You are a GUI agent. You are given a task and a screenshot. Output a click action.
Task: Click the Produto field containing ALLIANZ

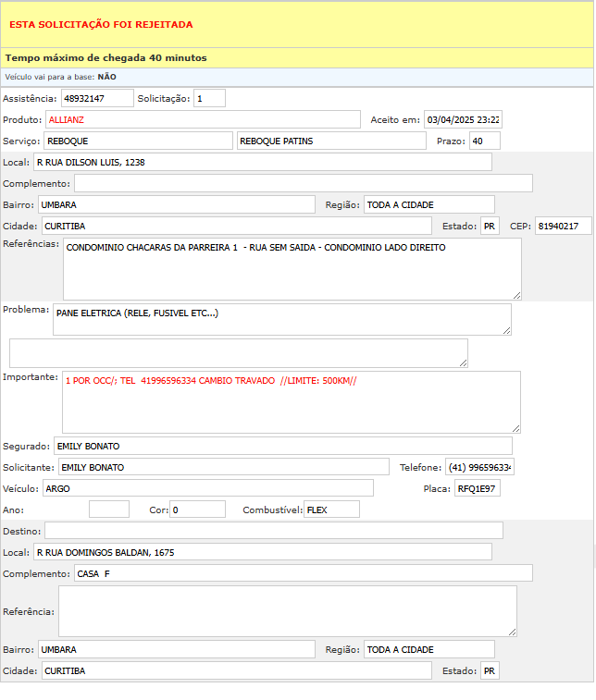[203, 119]
